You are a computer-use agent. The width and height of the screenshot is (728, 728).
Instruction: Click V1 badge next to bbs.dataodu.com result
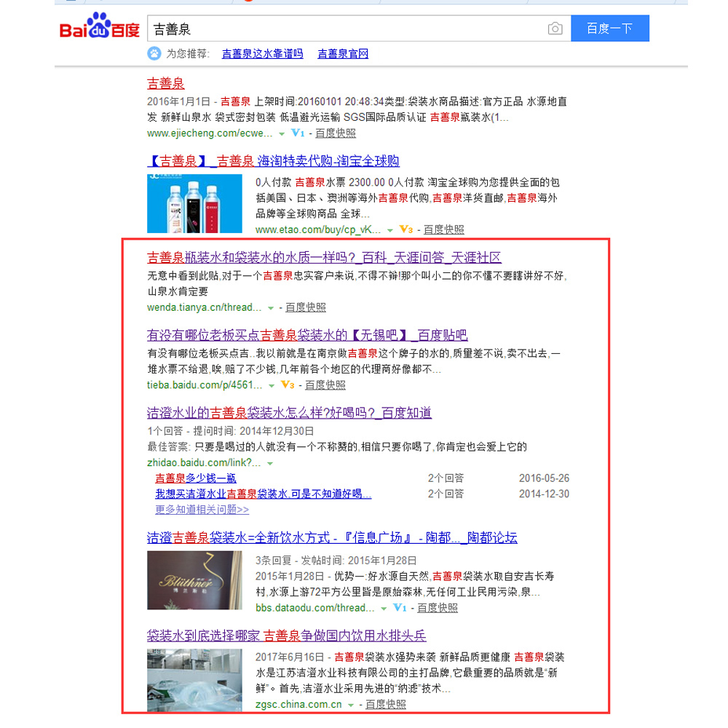[x=399, y=608]
